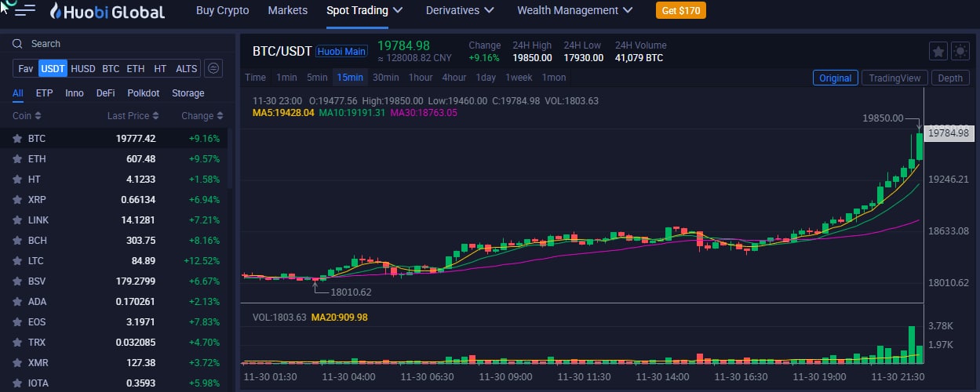Filter coins by Polkdot category

point(144,93)
